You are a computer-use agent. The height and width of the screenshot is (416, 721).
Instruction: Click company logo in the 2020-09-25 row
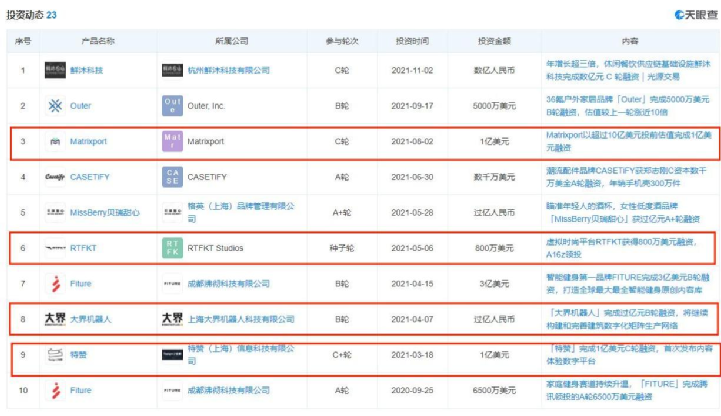click(172, 390)
